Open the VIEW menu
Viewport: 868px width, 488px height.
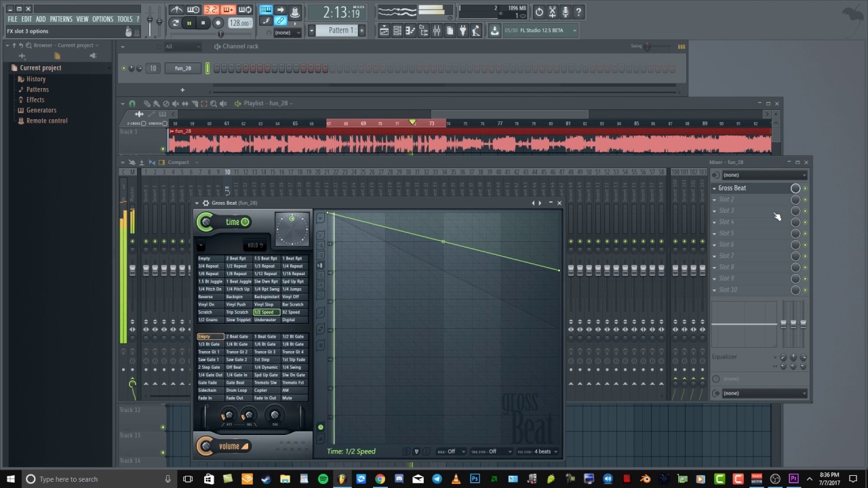(82, 19)
